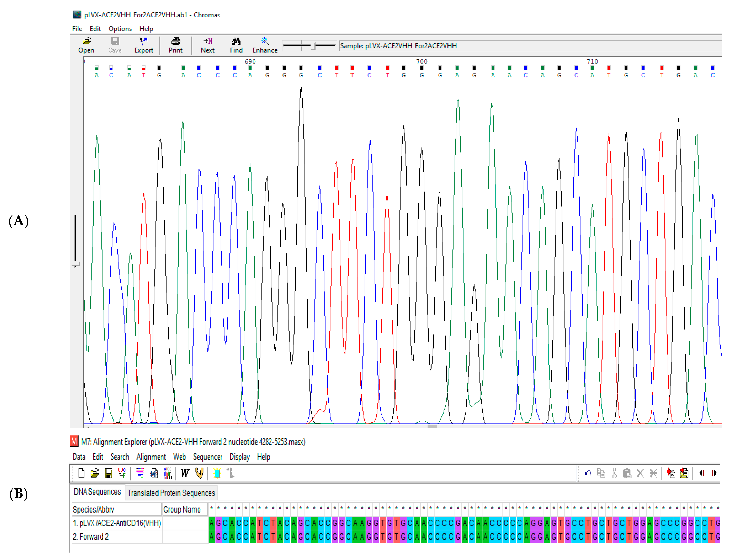Screen dimensions: 733x560
Task: Click the undo arrow in Alignment Explorer
Action: pyautogui.click(x=588, y=473)
